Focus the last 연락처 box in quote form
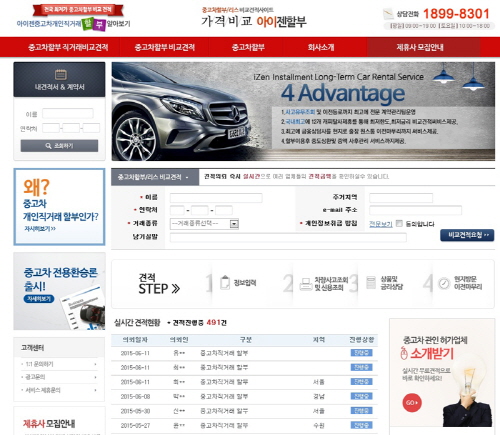 click(x=224, y=210)
